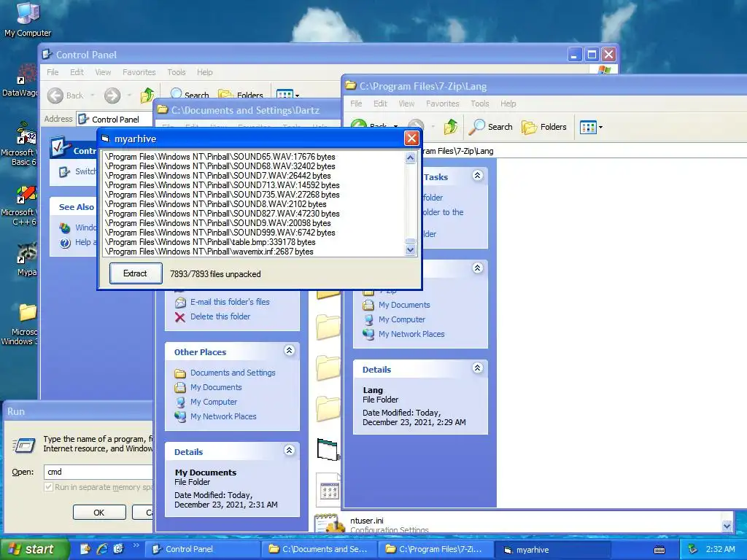Open Microsoft Visual Basic 6 desktop shortcut
Image resolution: width=747 pixels, height=560 pixels.
pos(21,143)
